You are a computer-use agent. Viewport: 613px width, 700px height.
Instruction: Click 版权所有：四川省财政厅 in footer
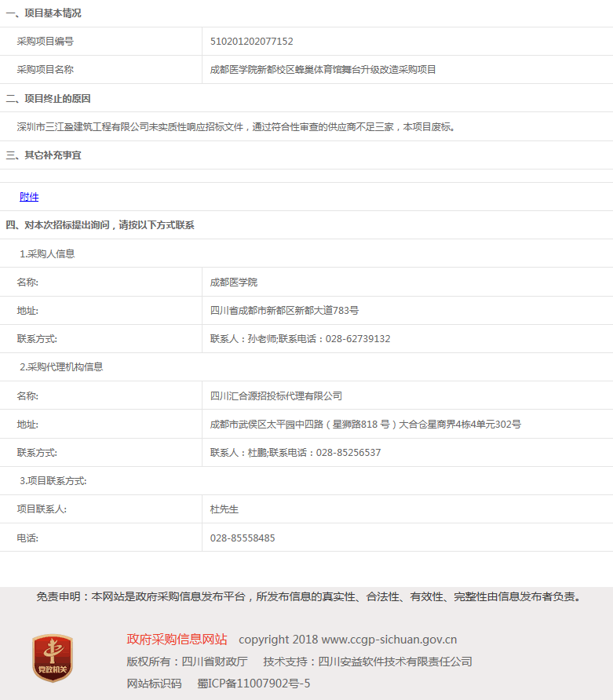[x=187, y=662]
